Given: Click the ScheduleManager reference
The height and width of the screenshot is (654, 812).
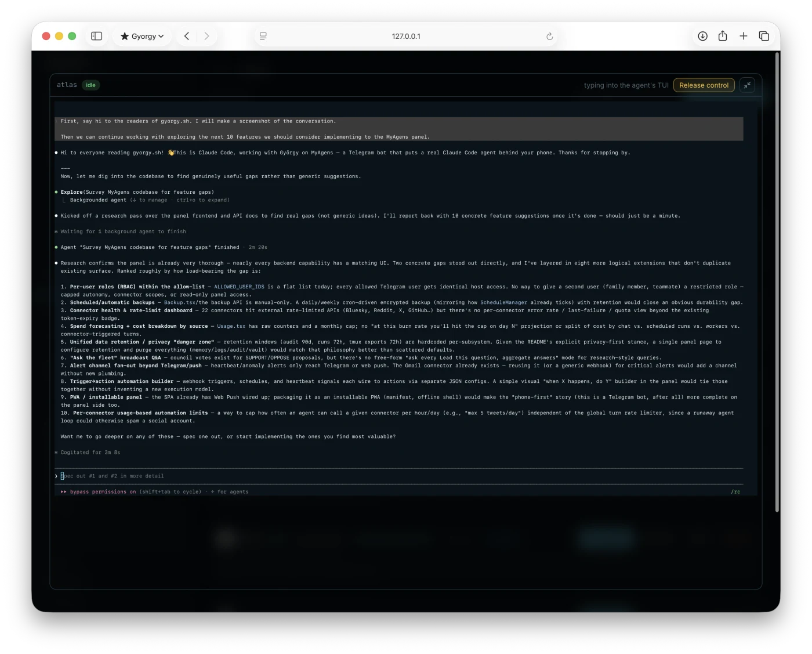Looking at the screenshot, I should point(503,302).
